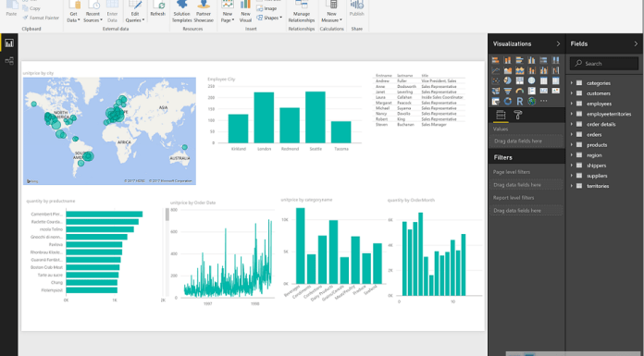Click the Refresh ribbon button
The width and height of the screenshot is (644, 356).
coord(157,9)
